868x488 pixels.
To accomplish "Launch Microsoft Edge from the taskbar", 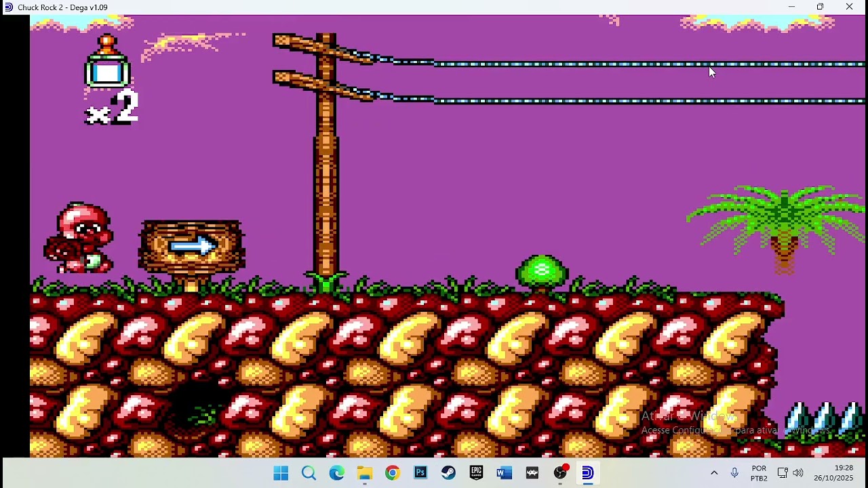I will click(336, 472).
